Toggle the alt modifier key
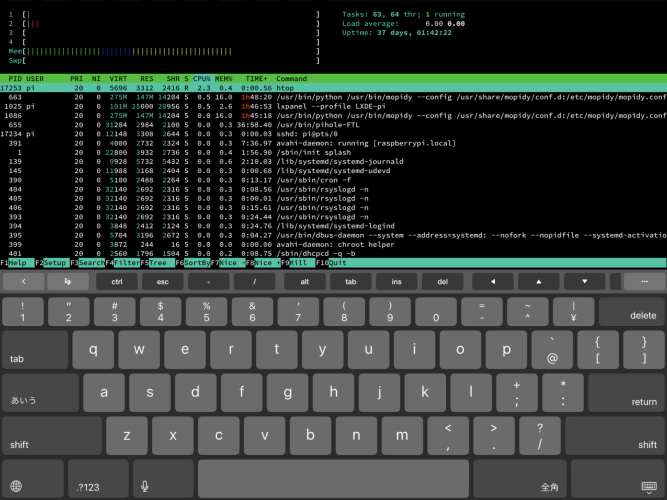This screenshot has width=667, height=500. click(x=304, y=282)
